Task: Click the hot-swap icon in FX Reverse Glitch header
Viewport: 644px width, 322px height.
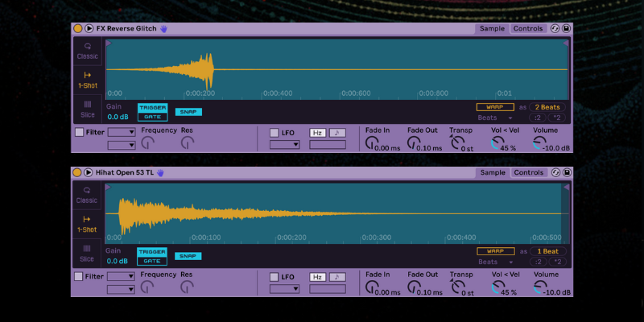Action: tap(555, 28)
